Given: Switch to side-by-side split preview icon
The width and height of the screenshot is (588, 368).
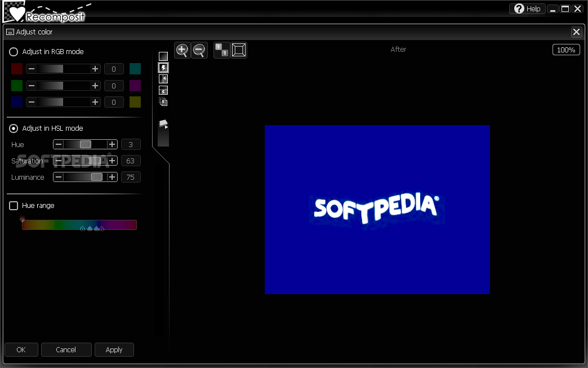Looking at the screenshot, I should pos(163,79).
